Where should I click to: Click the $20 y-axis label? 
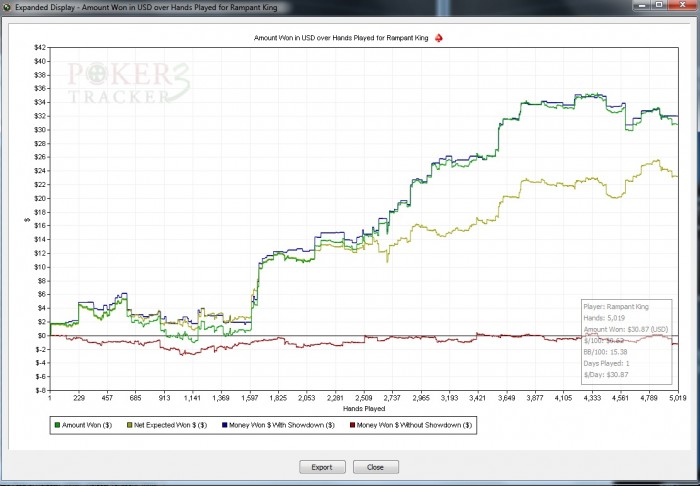click(40, 199)
